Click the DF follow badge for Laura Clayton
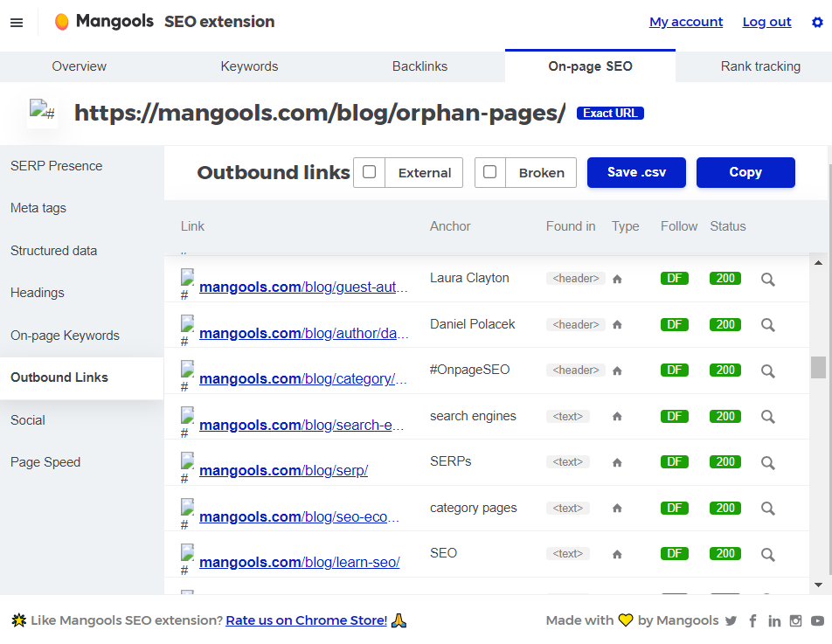 click(x=675, y=279)
